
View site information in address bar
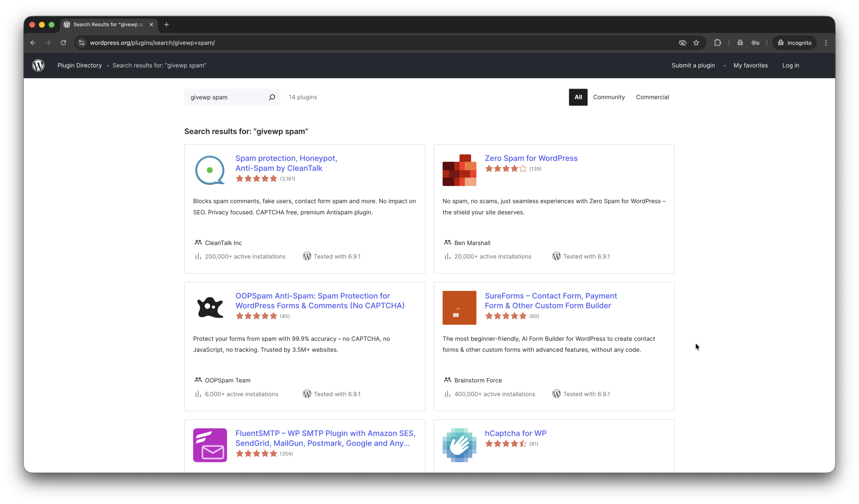coord(82,43)
